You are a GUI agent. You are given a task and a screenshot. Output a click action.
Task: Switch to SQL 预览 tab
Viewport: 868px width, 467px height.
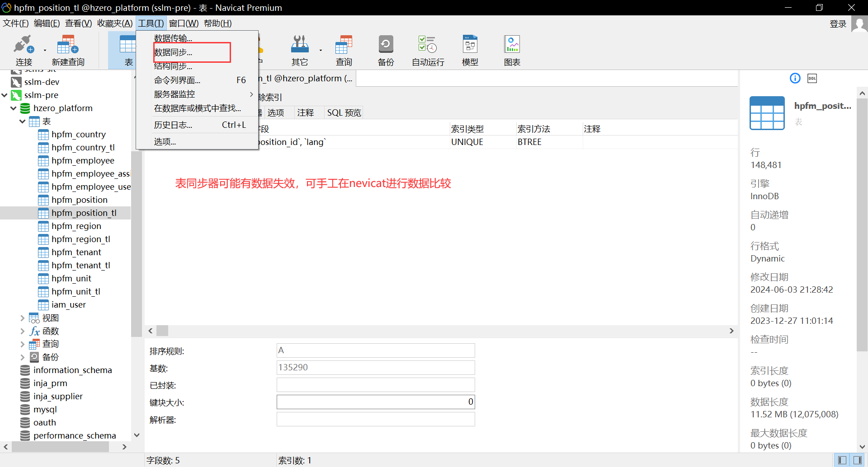tap(344, 112)
